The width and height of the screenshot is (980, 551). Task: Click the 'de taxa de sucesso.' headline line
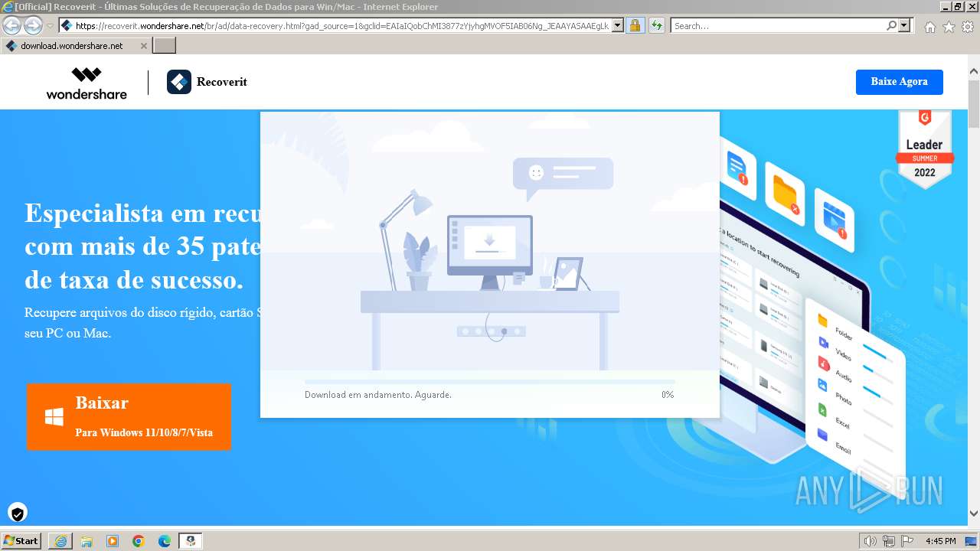point(134,280)
